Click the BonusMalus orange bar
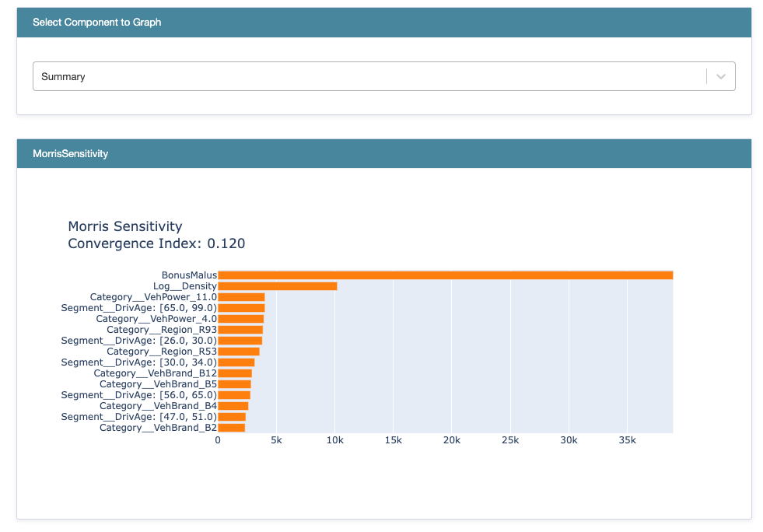This screenshot has width=763, height=532. [x=445, y=275]
